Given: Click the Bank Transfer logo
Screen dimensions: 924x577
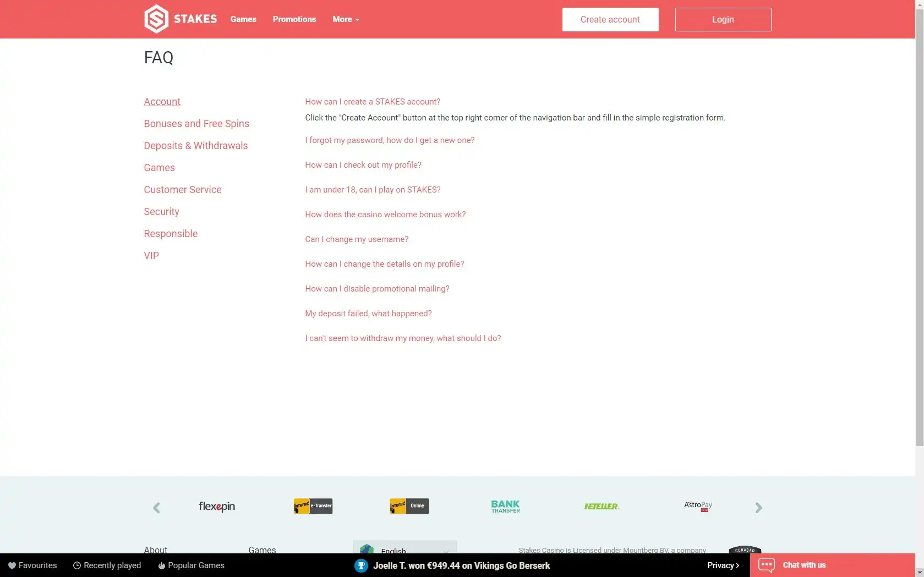Looking at the screenshot, I should coord(505,507).
